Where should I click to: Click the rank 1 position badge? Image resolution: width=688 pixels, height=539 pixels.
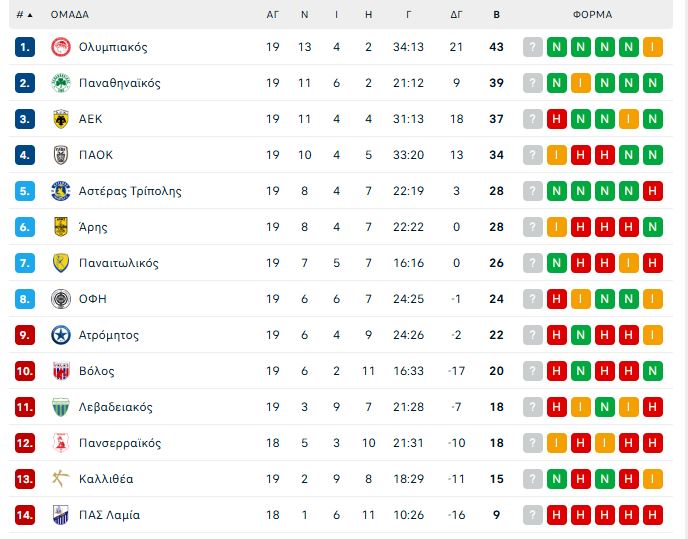click(26, 47)
